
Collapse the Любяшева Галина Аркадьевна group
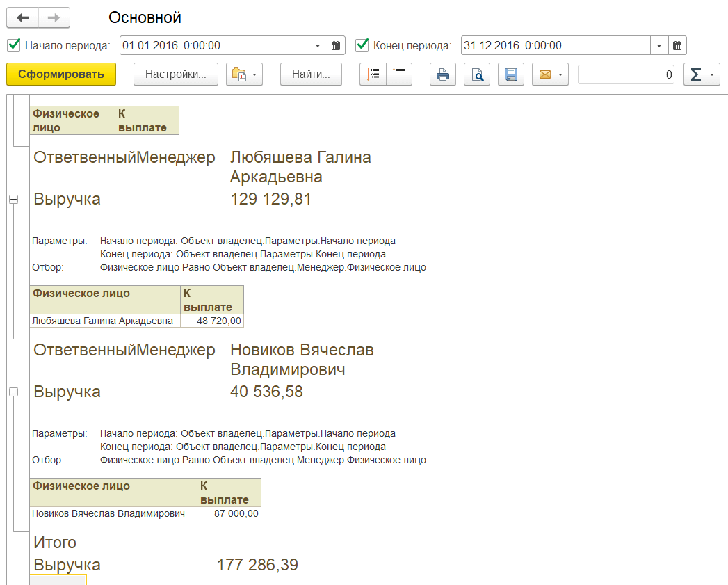tap(13, 200)
